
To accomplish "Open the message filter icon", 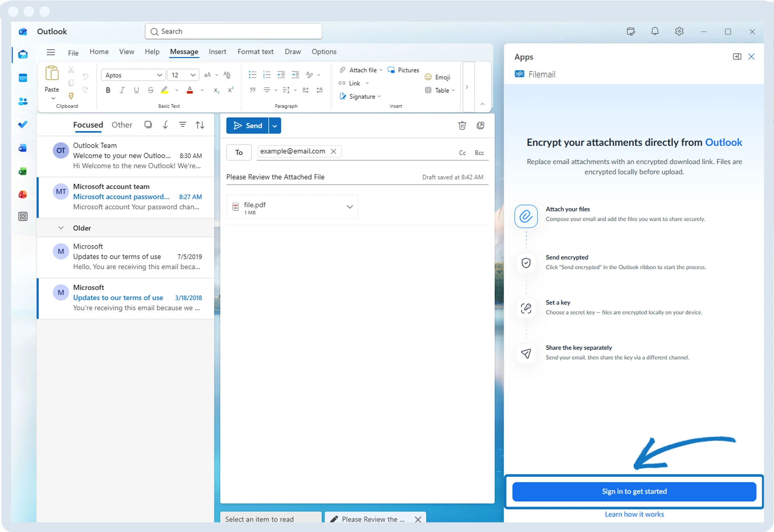I will (x=182, y=125).
